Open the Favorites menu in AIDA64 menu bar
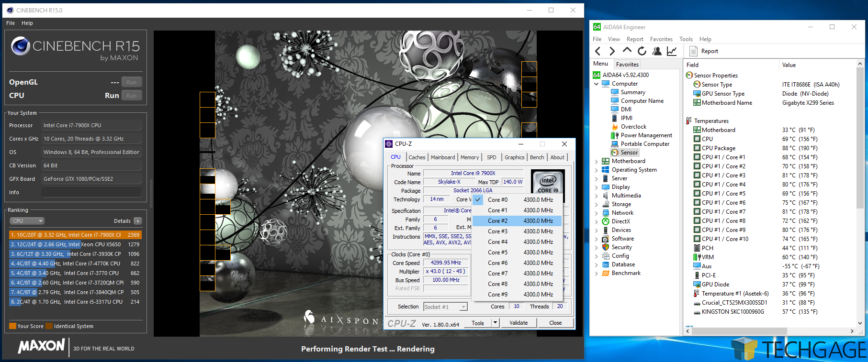The height and width of the screenshot is (362, 868). (661, 39)
